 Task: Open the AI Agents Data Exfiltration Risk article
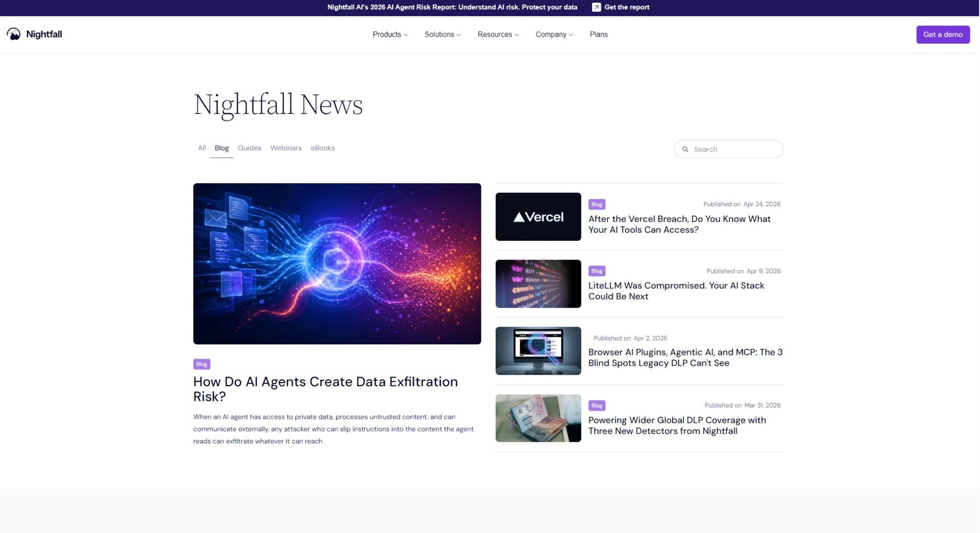326,389
